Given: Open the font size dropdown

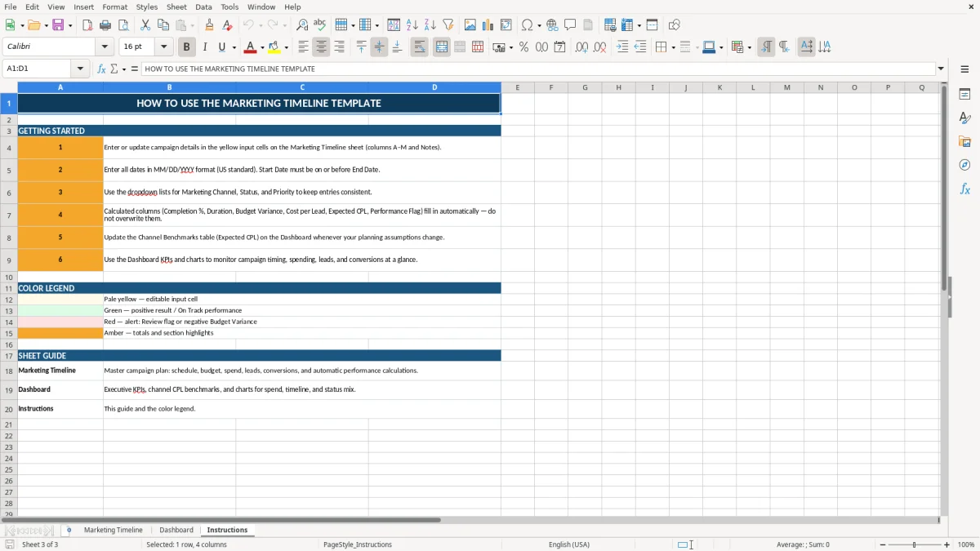Looking at the screenshot, I should pos(164,47).
